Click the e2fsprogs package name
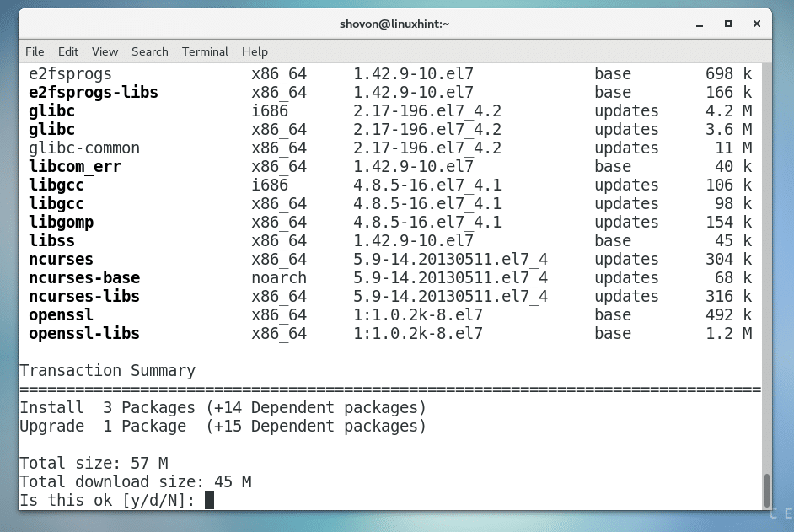The image size is (794, 532). 70,74
